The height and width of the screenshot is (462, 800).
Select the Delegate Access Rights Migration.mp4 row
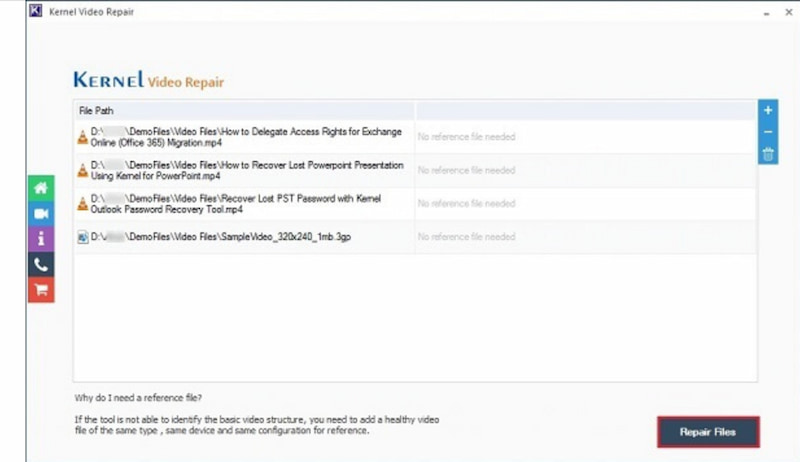245,137
